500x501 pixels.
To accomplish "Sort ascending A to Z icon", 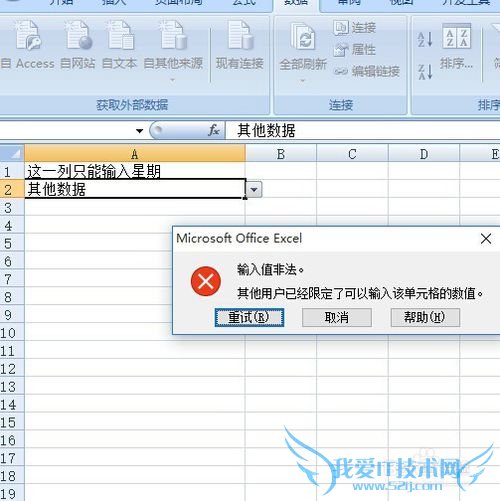I will coord(425,39).
